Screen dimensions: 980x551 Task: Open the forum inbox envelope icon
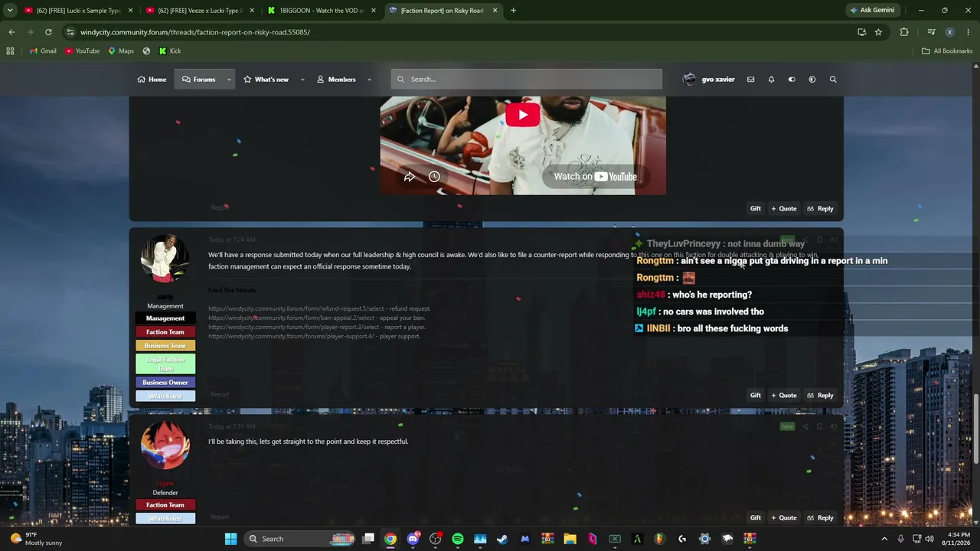(750, 80)
